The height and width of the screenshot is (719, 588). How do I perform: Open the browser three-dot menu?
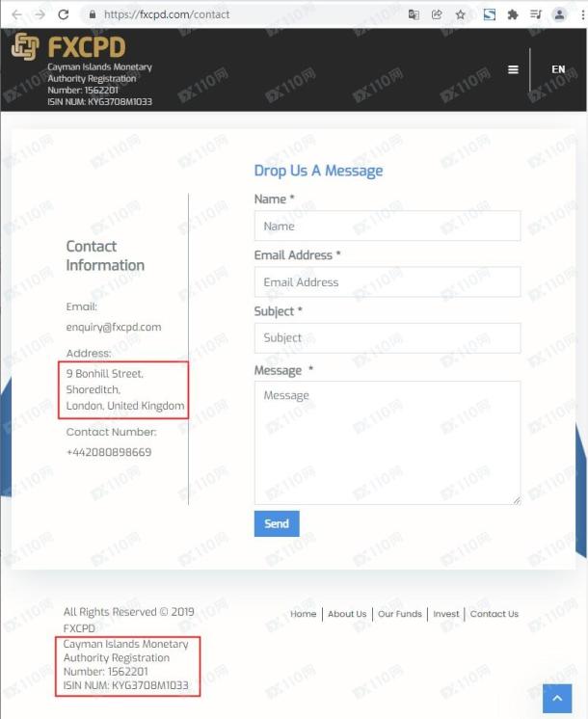[x=583, y=14]
